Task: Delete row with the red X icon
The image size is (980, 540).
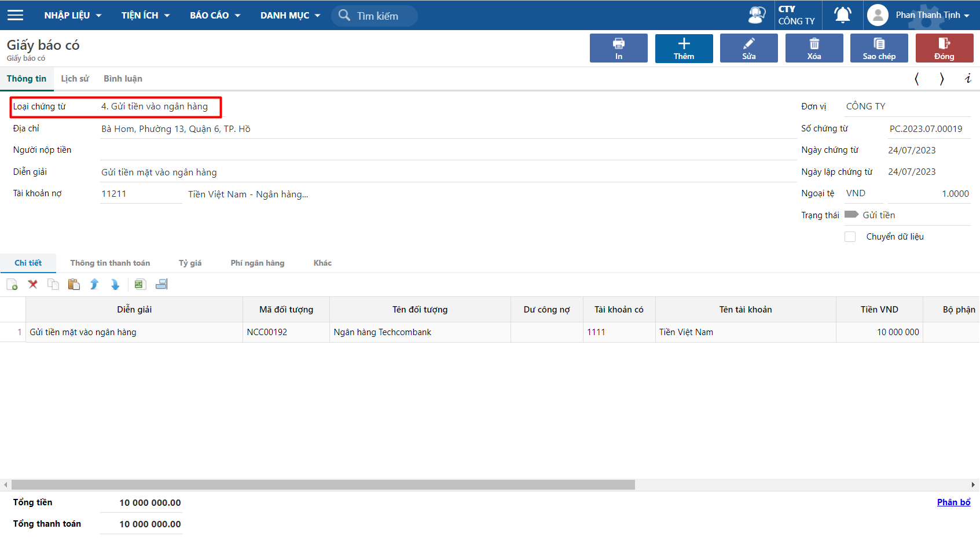Action: 33,284
